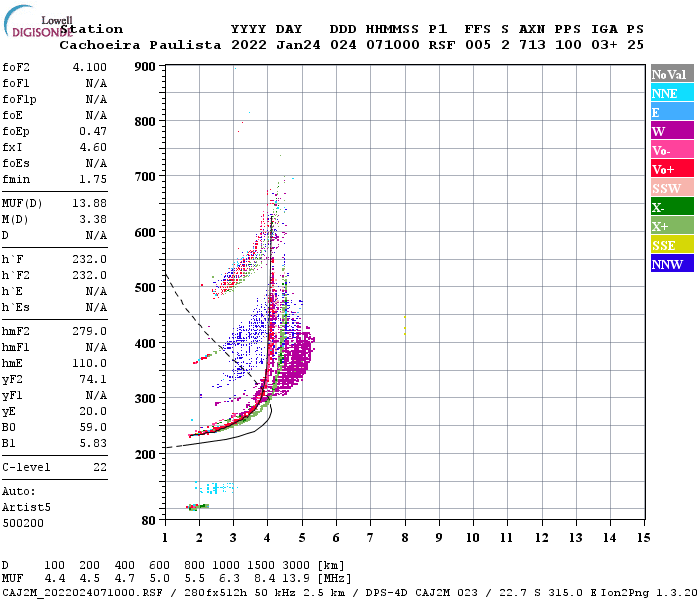
Task: Click the 8 label on frequency axis
Action: (x=405, y=538)
